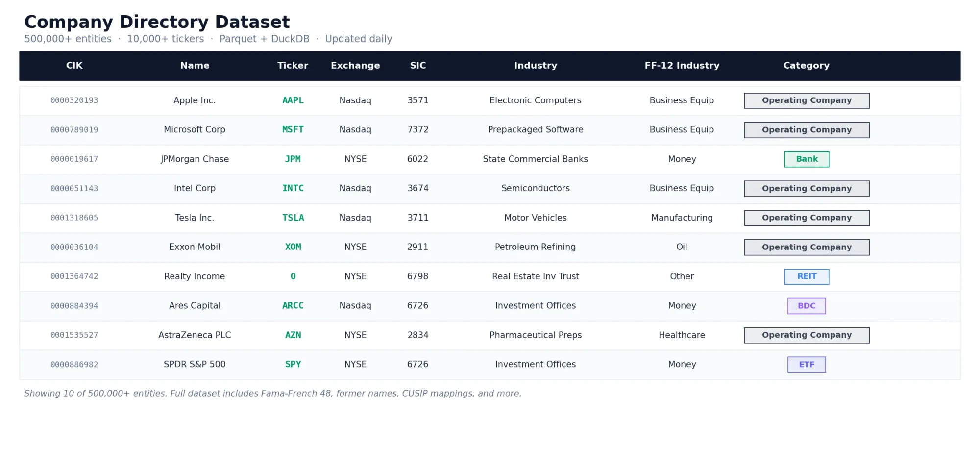980x471 pixels.
Task: Select the BDC badge for Ares Capital
Action: coord(807,305)
